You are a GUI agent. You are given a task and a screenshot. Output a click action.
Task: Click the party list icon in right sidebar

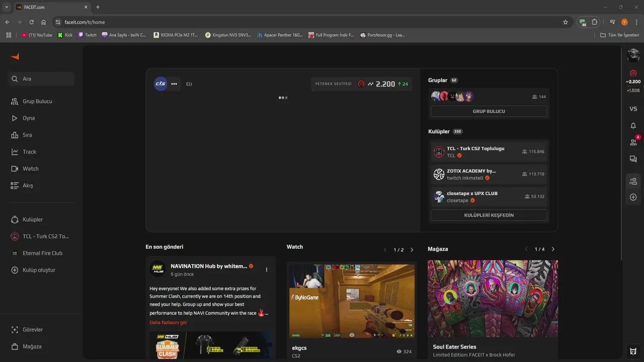click(x=633, y=181)
